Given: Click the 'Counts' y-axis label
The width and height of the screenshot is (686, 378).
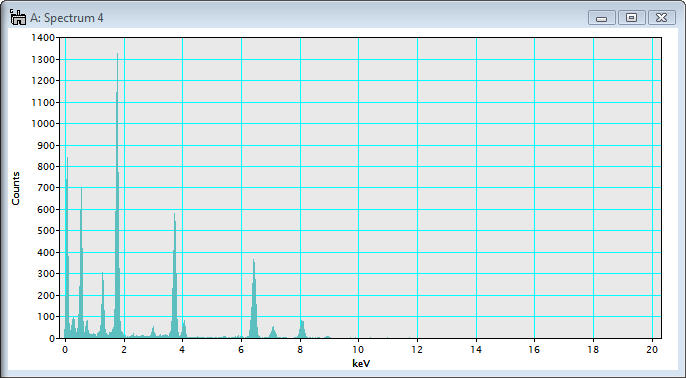Looking at the screenshot, I should tap(16, 189).
